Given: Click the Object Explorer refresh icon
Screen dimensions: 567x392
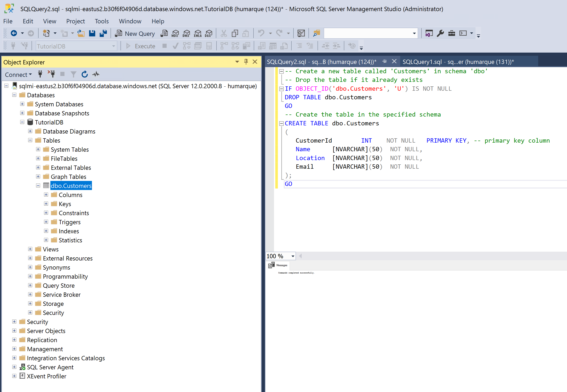Looking at the screenshot, I should [85, 74].
